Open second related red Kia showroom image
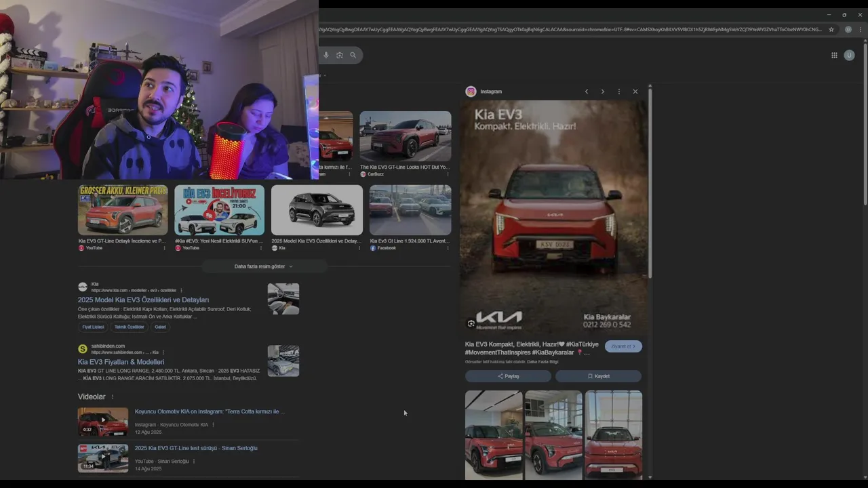868x488 pixels. tap(553, 435)
